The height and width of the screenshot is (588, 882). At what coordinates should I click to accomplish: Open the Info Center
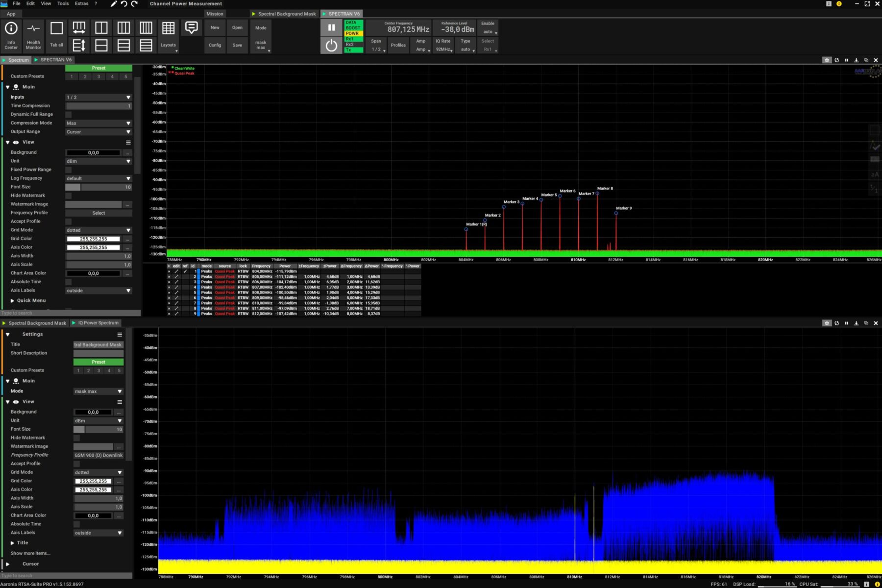tap(11, 34)
